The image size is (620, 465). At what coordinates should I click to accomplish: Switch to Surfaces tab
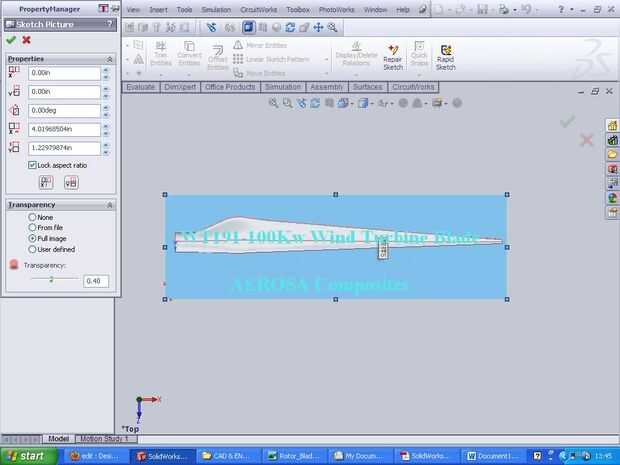click(368, 87)
